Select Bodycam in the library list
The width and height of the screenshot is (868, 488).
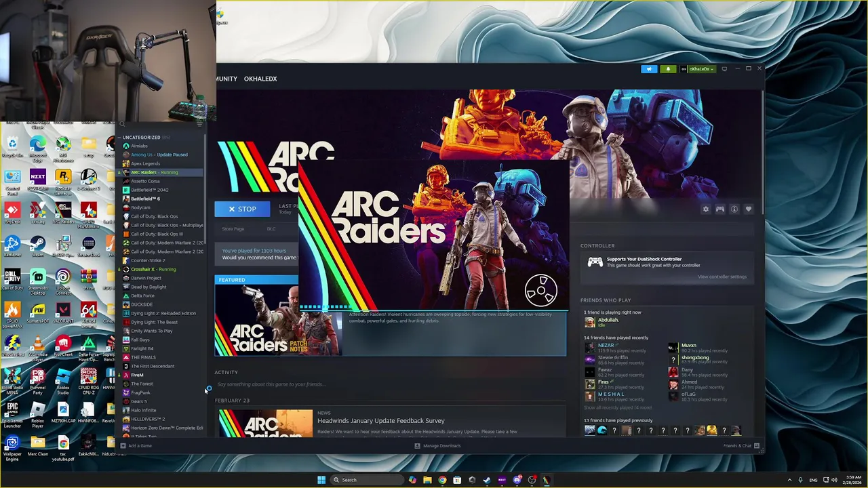(136, 207)
